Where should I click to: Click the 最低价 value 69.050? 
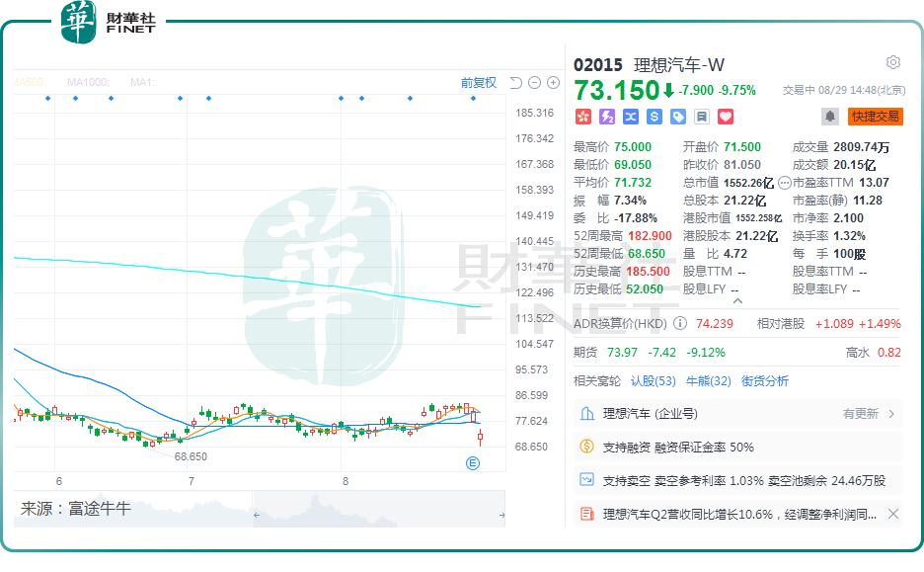pos(633,165)
